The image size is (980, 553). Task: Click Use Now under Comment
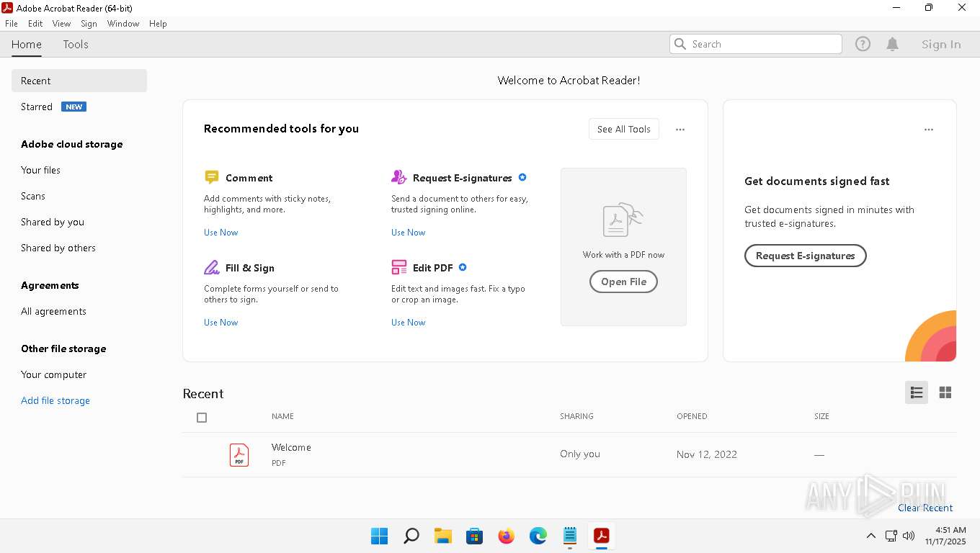point(220,233)
